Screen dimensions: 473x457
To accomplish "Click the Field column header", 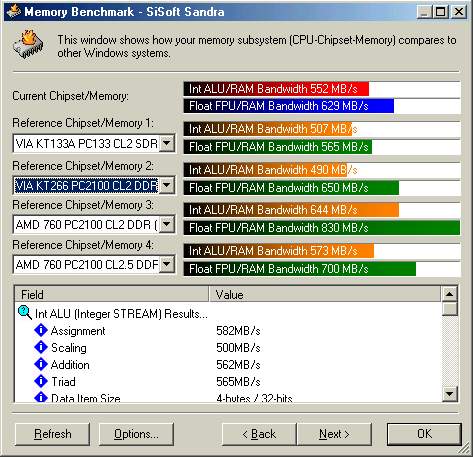I will coord(112,294).
